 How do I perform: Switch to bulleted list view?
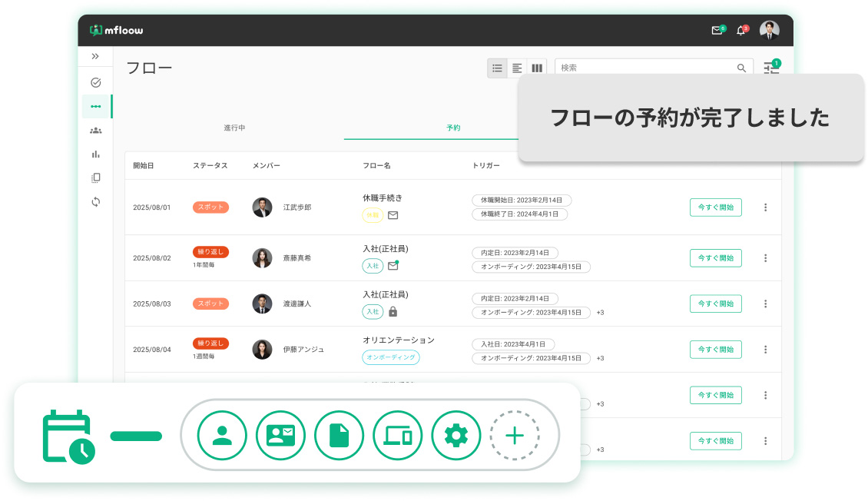point(497,68)
